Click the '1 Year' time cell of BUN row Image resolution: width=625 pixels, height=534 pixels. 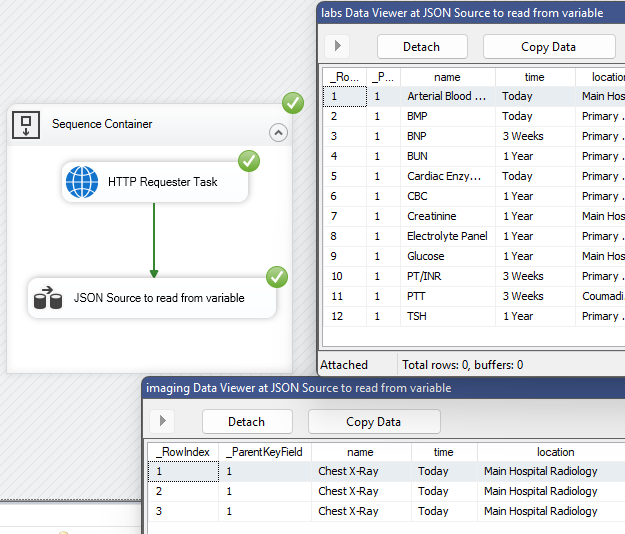pos(535,156)
